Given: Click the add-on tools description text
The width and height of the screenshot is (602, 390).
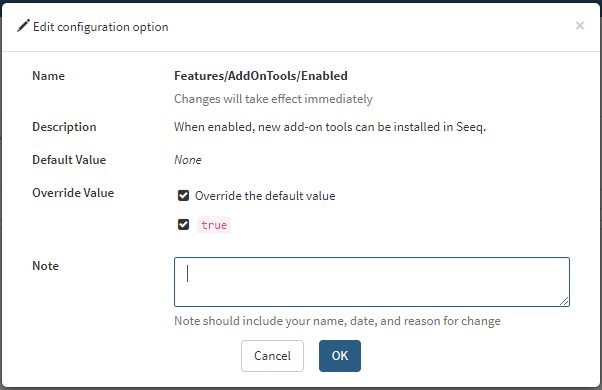Looking at the screenshot, I should pyautogui.click(x=330, y=127).
